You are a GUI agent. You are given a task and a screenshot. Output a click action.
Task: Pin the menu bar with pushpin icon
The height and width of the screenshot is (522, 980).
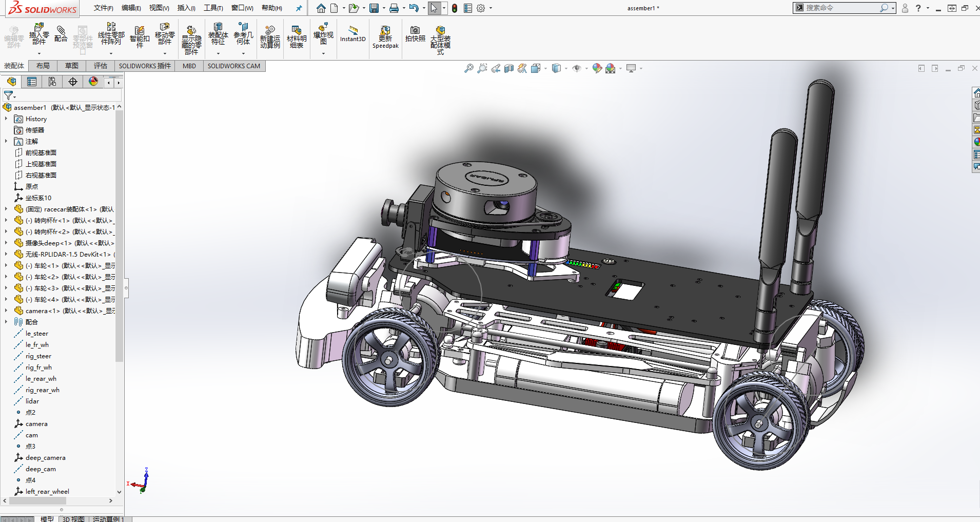pyautogui.click(x=299, y=8)
